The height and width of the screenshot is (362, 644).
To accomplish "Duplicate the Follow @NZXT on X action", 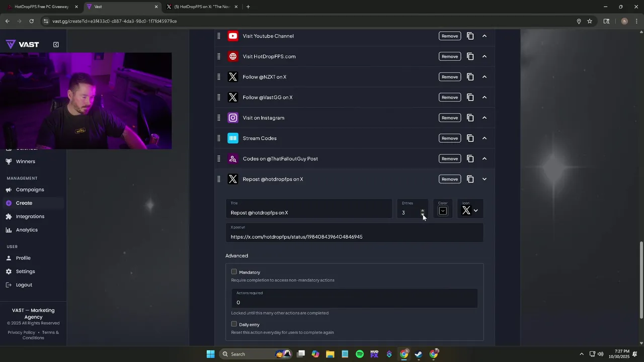I will click(470, 77).
